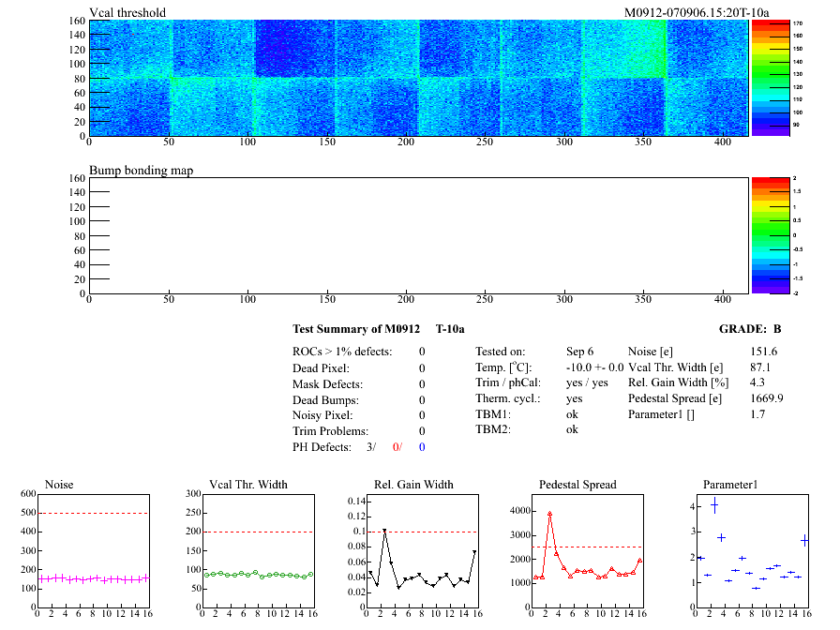This screenshot has width=840, height=630.
Task: Click the Vcal Thr. Width [e] label
Action: 676,367
